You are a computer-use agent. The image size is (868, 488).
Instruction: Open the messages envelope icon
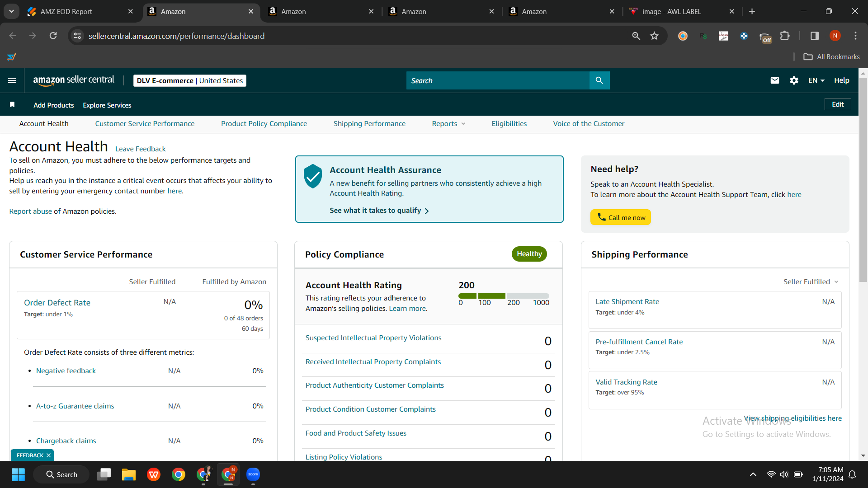pos(775,80)
